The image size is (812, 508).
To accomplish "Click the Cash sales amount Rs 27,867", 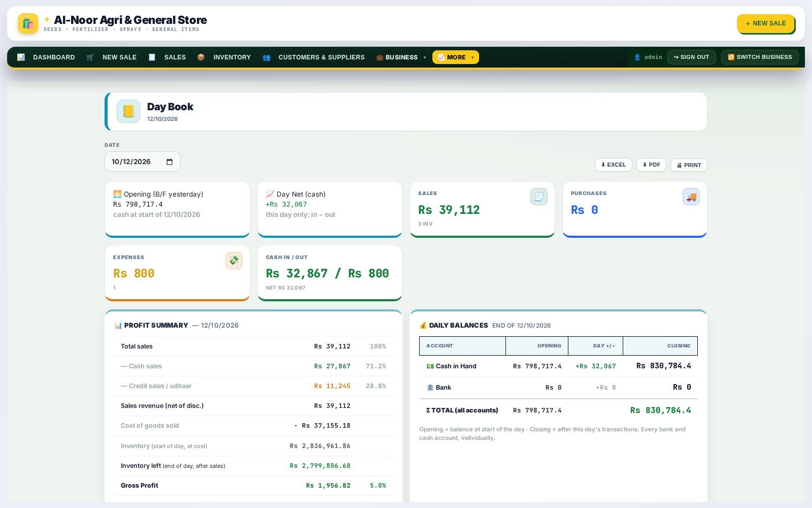I will pos(332,366).
